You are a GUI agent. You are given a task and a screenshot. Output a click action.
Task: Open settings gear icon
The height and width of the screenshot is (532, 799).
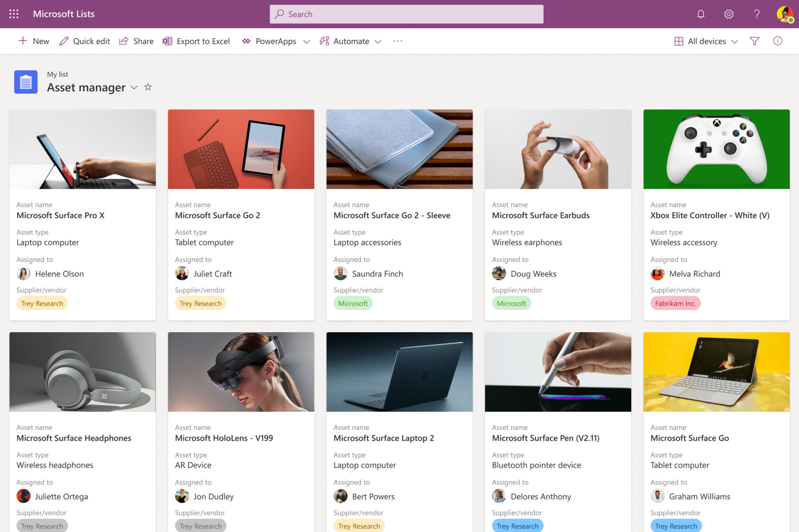[x=729, y=14]
